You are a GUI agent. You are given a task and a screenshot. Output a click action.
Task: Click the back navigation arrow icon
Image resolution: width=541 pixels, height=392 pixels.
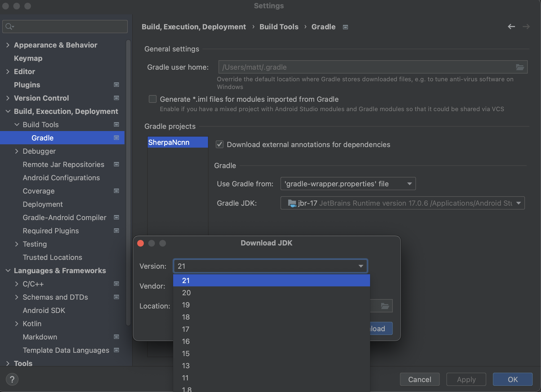[511, 26]
